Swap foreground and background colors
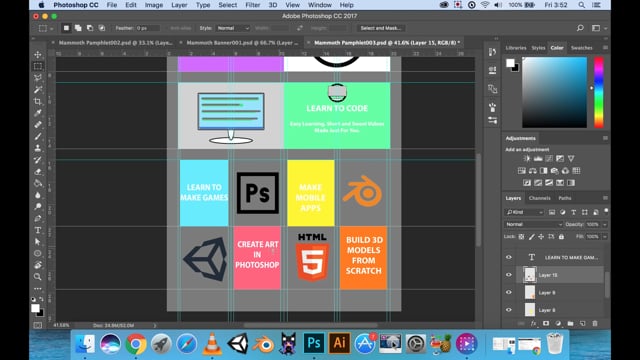640x360 pixels. pyautogui.click(x=41, y=299)
